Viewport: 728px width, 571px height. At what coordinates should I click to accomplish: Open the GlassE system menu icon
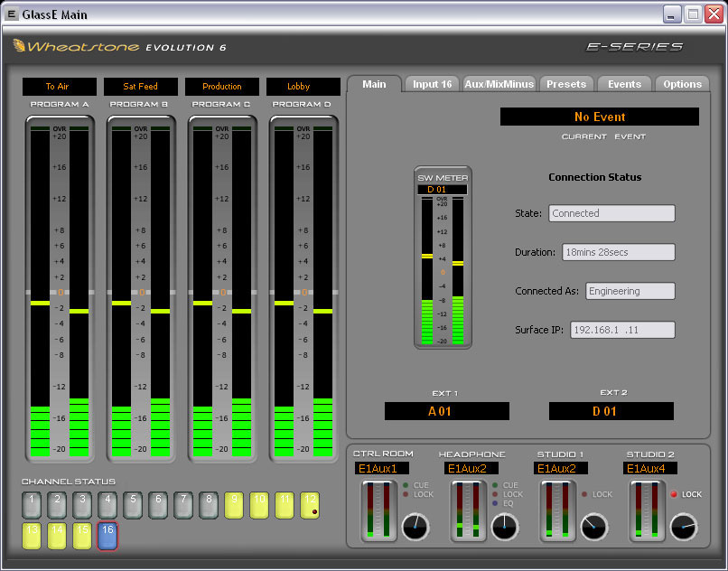[x=12, y=14]
